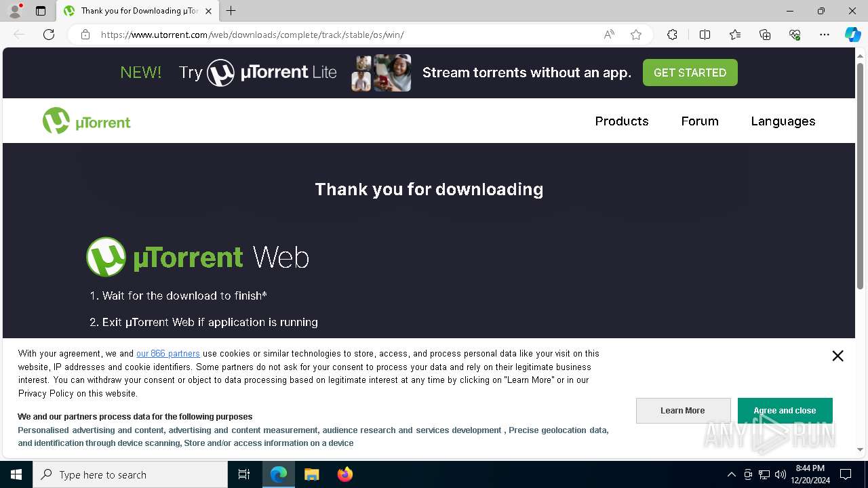Open Collections panel

(765, 35)
